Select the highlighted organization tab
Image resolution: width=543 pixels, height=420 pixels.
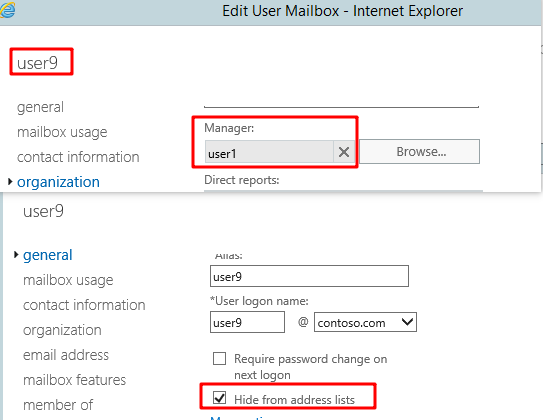(58, 182)
